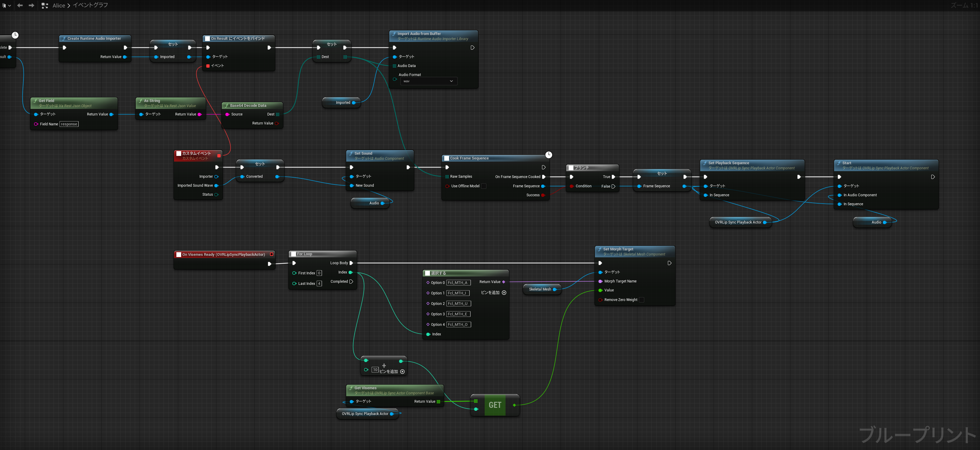Screen dimensions: 980x450
Task: Click the Option 1 Fcl_MTH_I field
Action: 458,293
